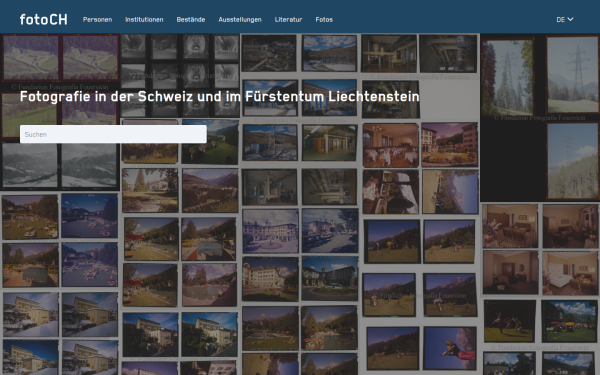The height and width of the screenshot is (375, 600).
Task: Focus the Suchen search field
Action: 113,134
